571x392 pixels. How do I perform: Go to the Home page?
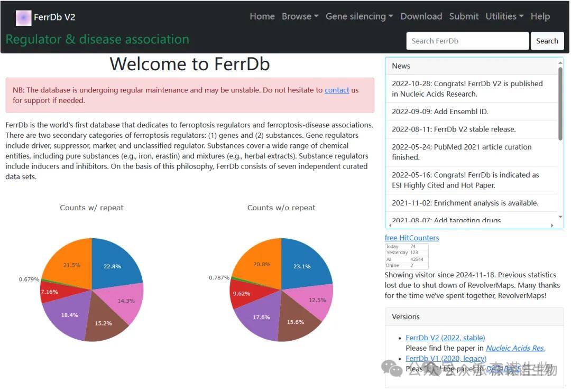click(x=262, y=16)
